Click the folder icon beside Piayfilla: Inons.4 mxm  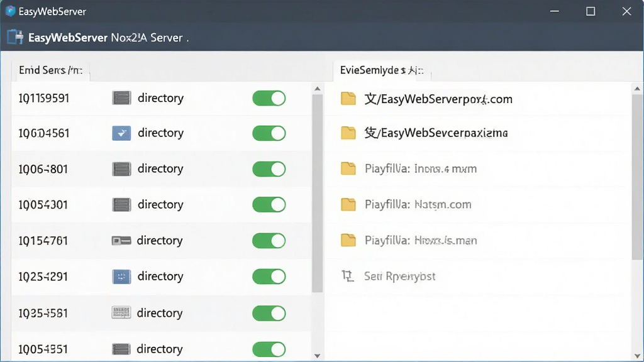pyautogui.click(x=348, y=168)
